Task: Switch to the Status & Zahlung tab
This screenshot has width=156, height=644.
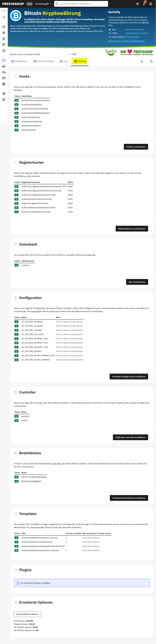Action: click(44, 62)
